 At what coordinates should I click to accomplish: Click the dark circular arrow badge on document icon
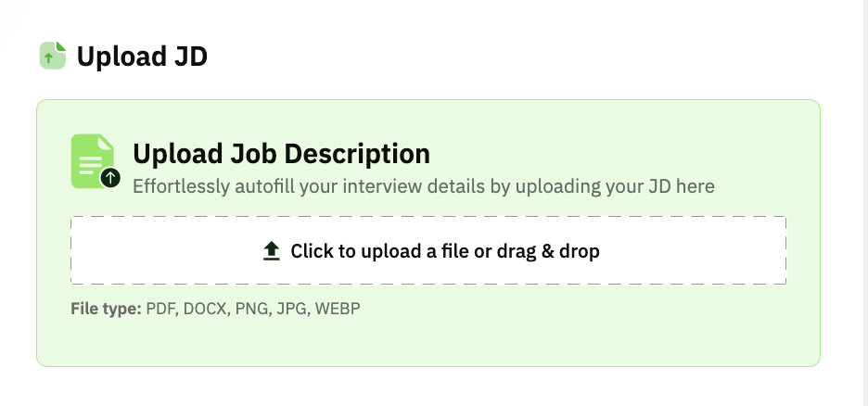(x=111, y=178)
